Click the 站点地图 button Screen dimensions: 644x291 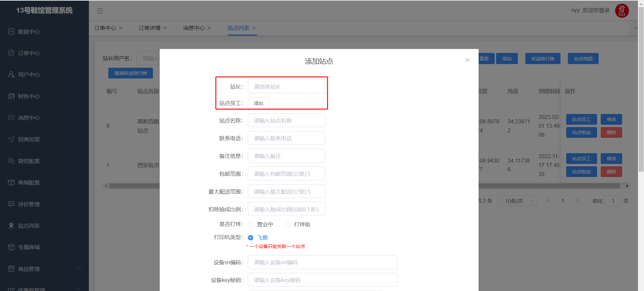[x=583, y=59]
